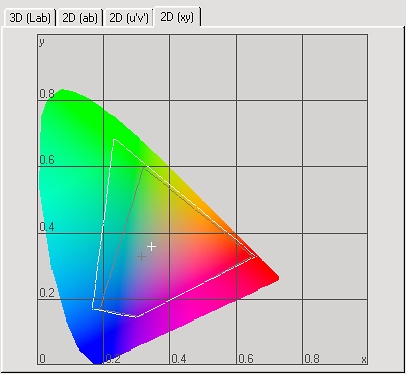Click the green peak of the chromaticity diagram
Image resolution: width=406 pixels, height=374 pixels.
(x=62, y=91)
